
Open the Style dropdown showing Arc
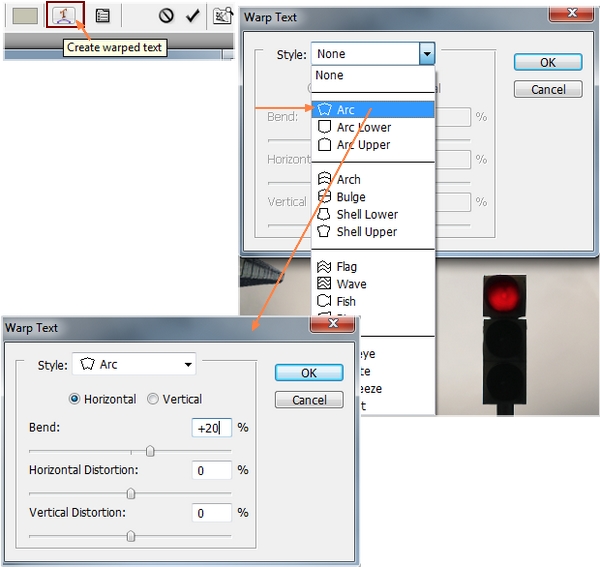click(x=134, y=364)
